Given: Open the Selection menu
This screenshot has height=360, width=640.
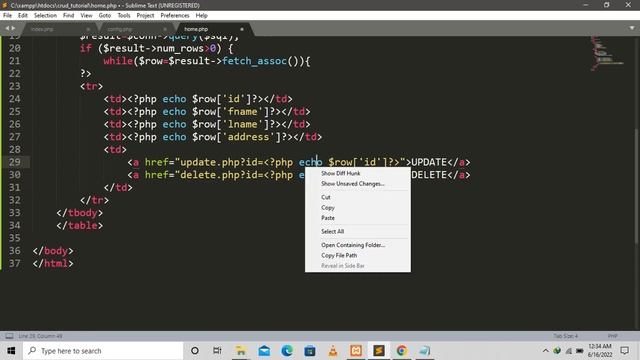Looking at the screenshot, I should click(45, 16).
